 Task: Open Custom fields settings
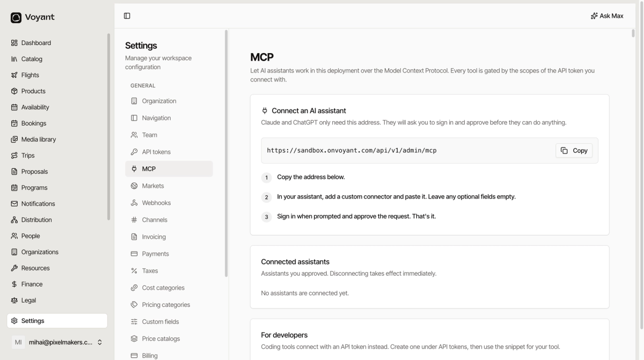169,322
